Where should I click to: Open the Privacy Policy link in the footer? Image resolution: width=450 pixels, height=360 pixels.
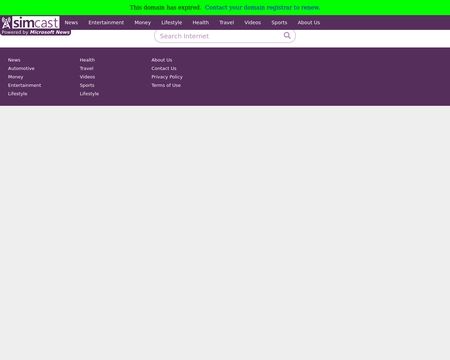coord(167,77)
